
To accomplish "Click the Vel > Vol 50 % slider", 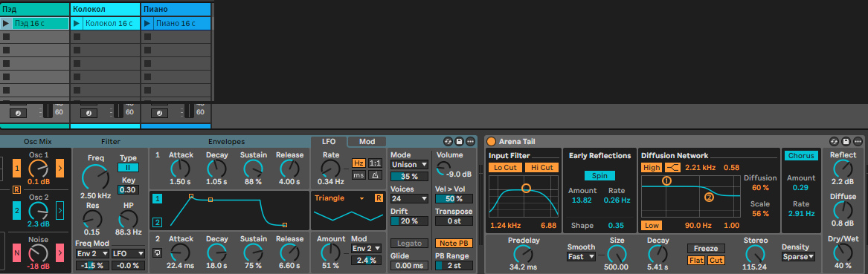I will click(454, 199).
